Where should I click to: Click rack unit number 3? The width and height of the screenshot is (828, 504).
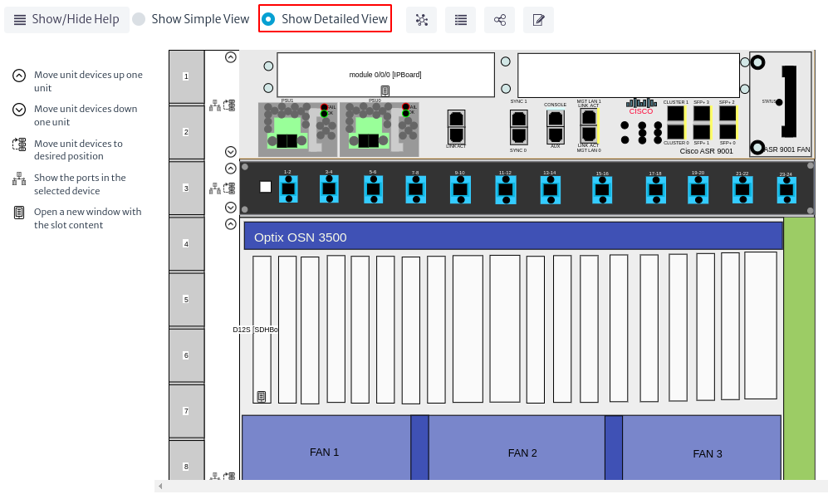186,188
